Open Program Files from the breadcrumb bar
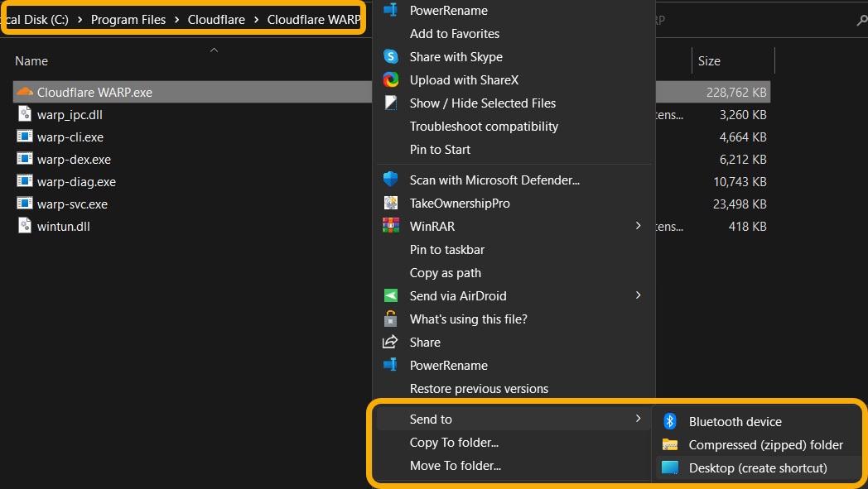Viewport: 868px width, 489px height. click(x=128, y=19)
